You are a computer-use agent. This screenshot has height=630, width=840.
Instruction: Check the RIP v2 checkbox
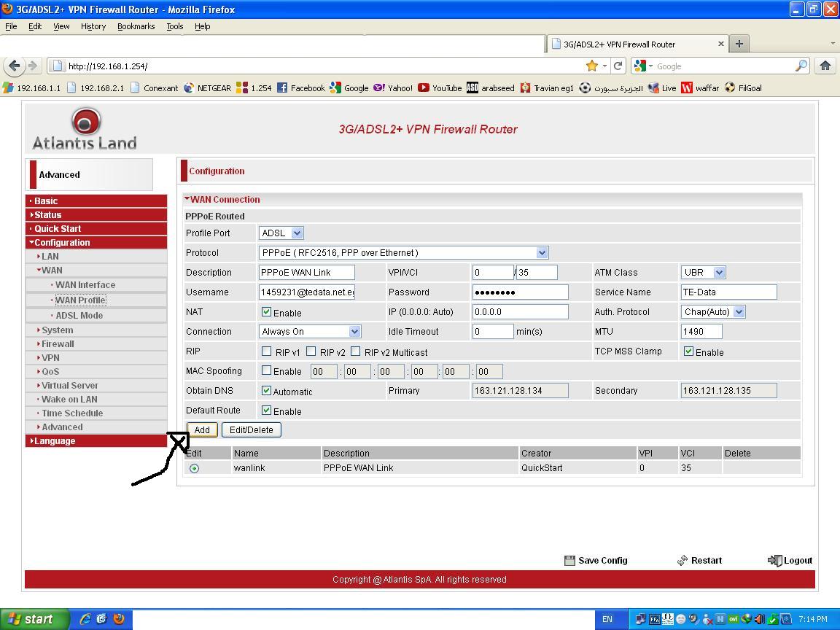311,351
